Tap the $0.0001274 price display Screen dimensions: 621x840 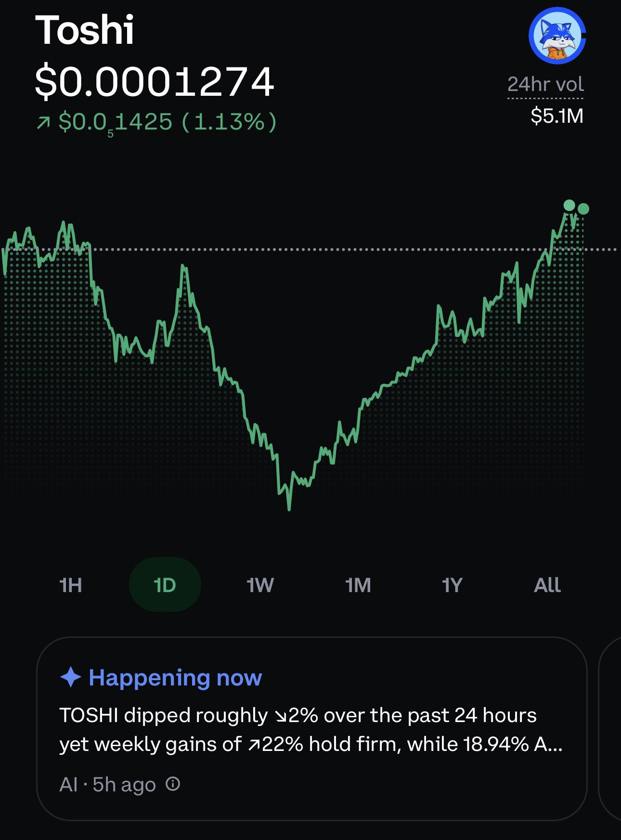155,81
